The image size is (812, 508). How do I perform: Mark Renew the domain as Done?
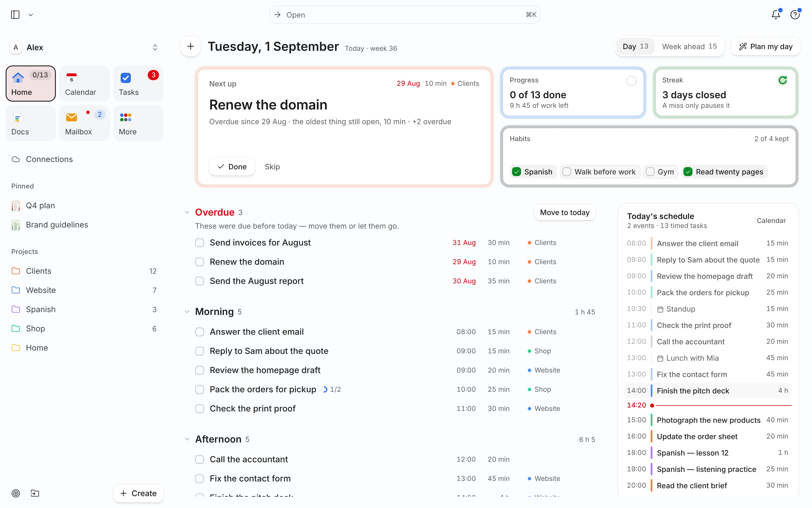pos(232,167)
